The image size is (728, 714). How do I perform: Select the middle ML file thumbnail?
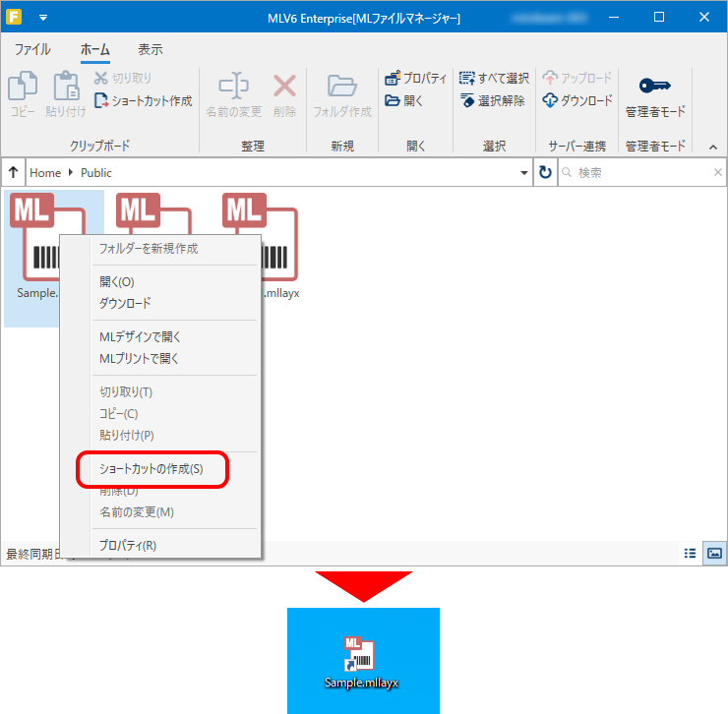[153, 213]
